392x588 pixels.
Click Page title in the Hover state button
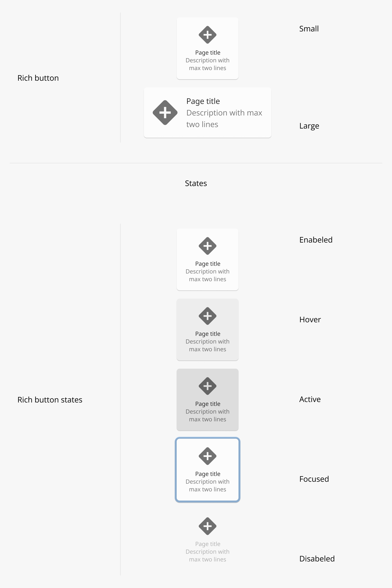pos(208,334)
